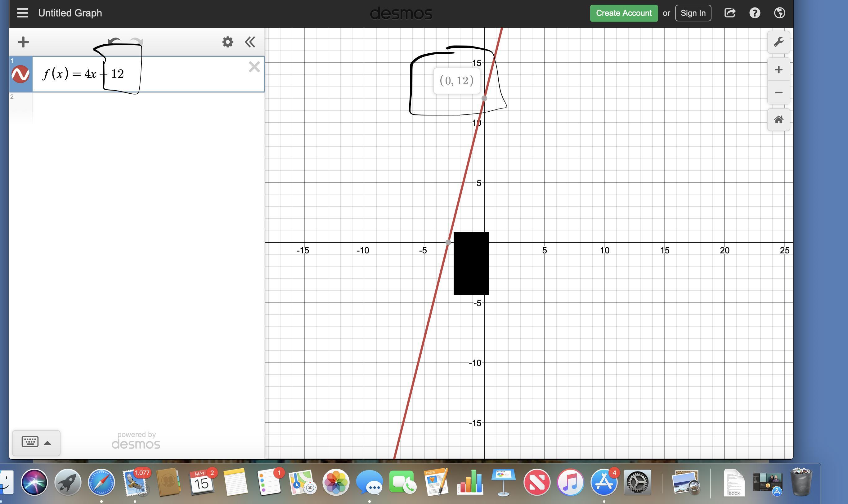Zoom out on the graph
The image size is (848, 504).
coord(778,92)
